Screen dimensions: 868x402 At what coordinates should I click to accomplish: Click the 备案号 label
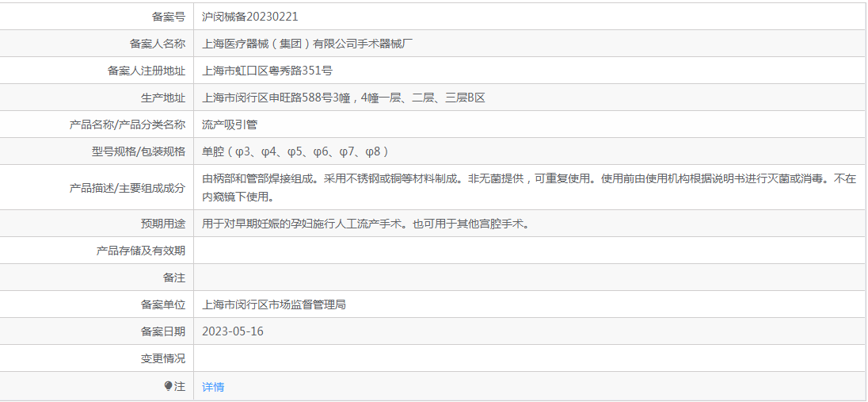[168, 17]
